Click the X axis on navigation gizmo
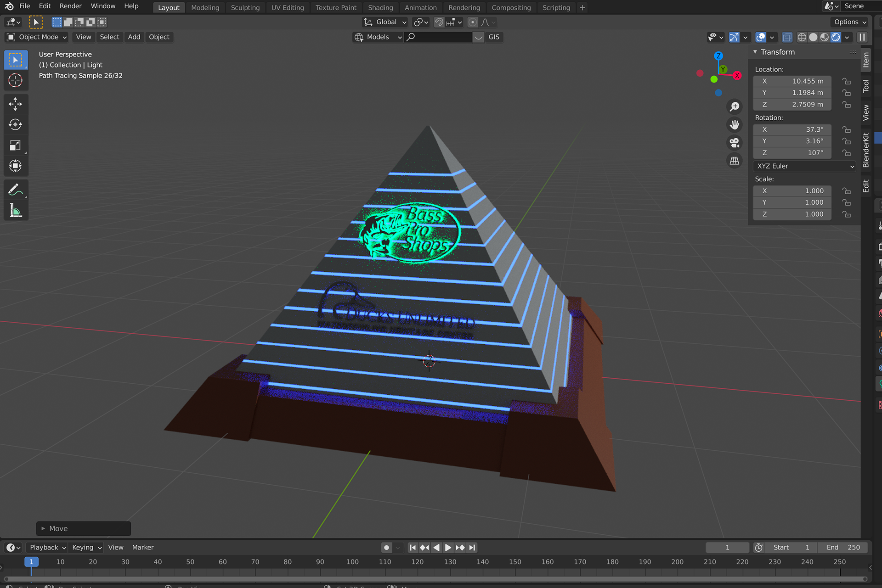882x588 pixels. (737, 75)
